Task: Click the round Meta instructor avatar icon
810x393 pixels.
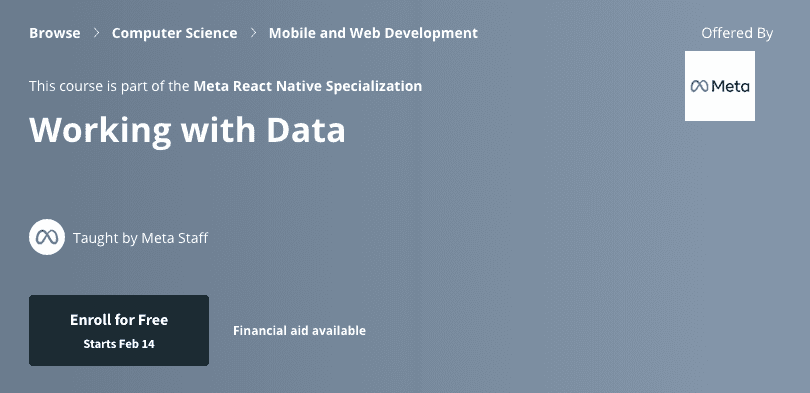Action: [x=47, y=237]
